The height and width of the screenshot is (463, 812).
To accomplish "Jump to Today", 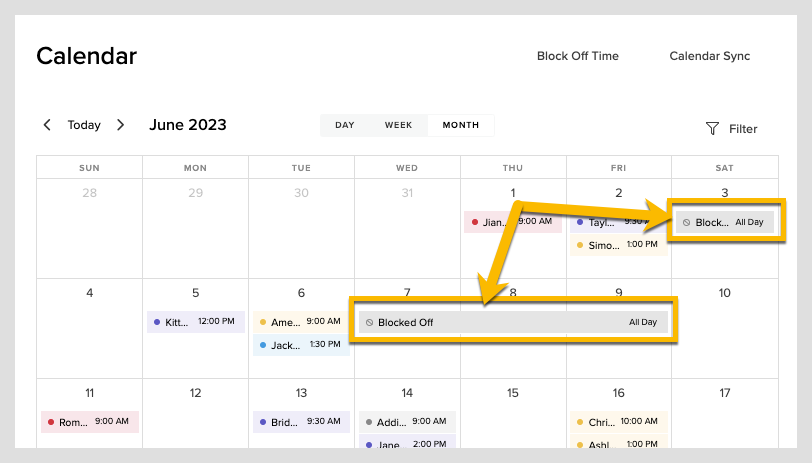I will (84, 125).
